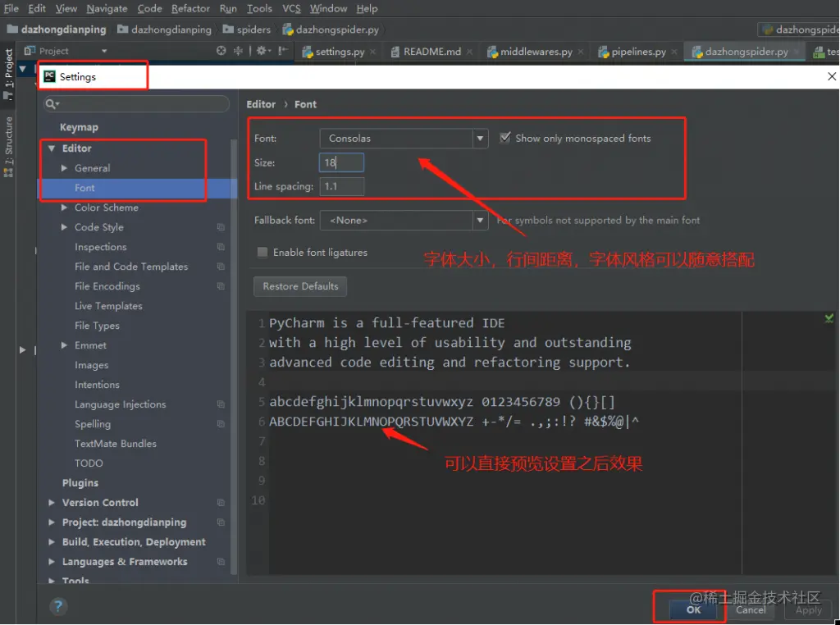Click the Settings search field
840x625 pixels.
tap(137, 104)
